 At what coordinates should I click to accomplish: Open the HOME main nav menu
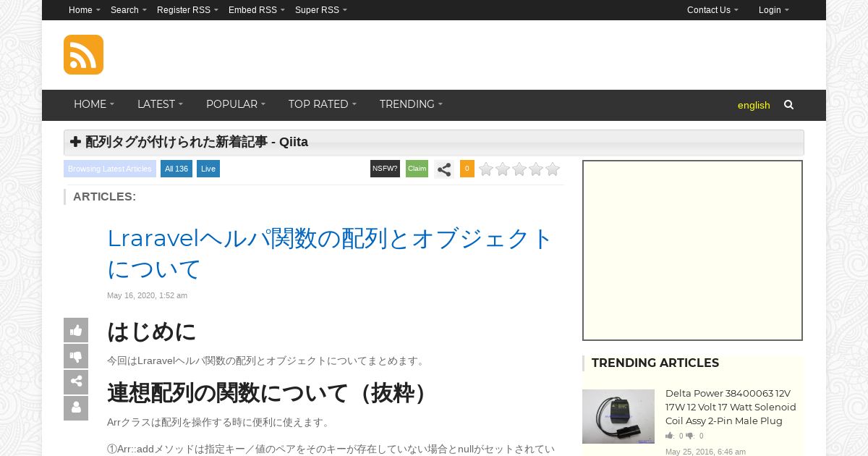coord(94,104)
